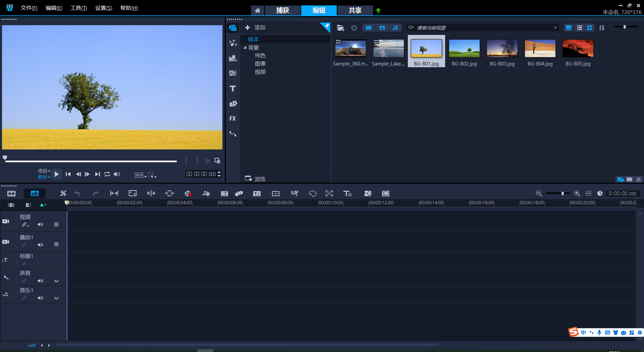Open the Template library icon

pyautogui.click(x=233, y=58)
